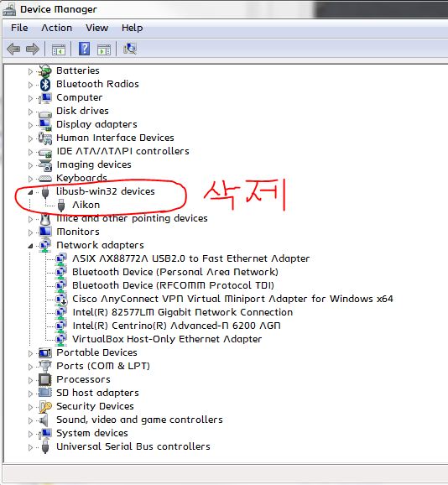Image resolution: width=448 pixels, height=485 pixels.
Task: Collapse the Network adapters node
Action: [30, 246]
